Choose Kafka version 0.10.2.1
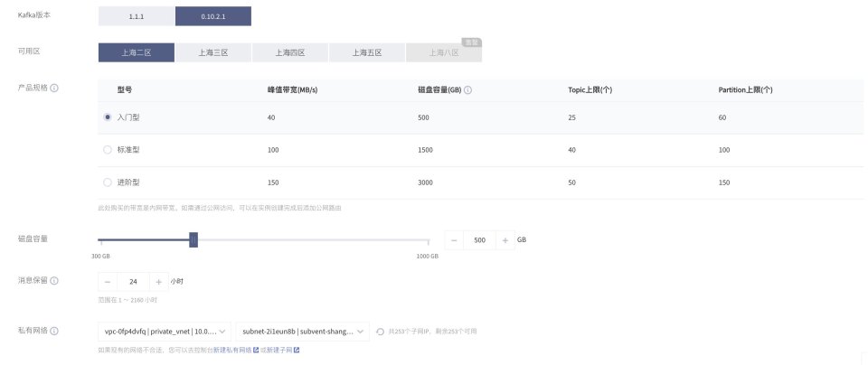The height and width of the screenshot is (365, 868). [213, 17]
